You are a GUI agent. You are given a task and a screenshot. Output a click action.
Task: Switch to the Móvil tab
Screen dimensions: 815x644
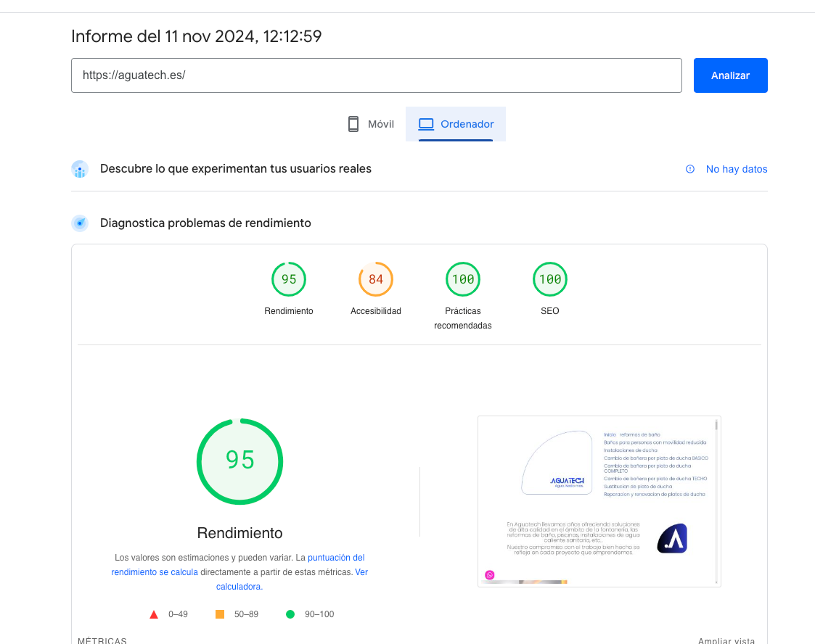pyautogui.click(x=371, y=124)
